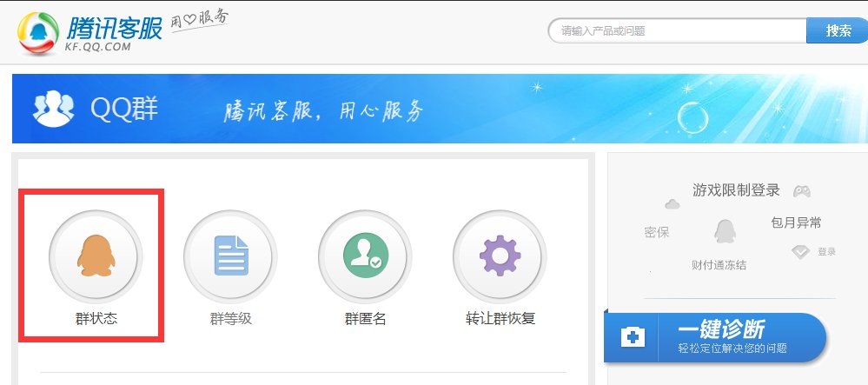Click the QQ群 group people icon

point(53,109)
